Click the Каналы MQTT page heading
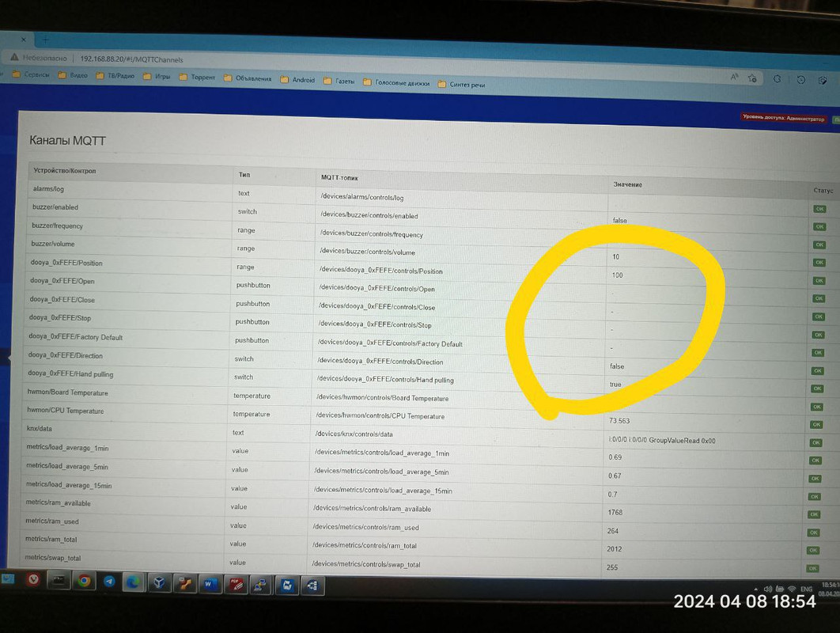This screenshot has height=633, width=840. [67, 140]
